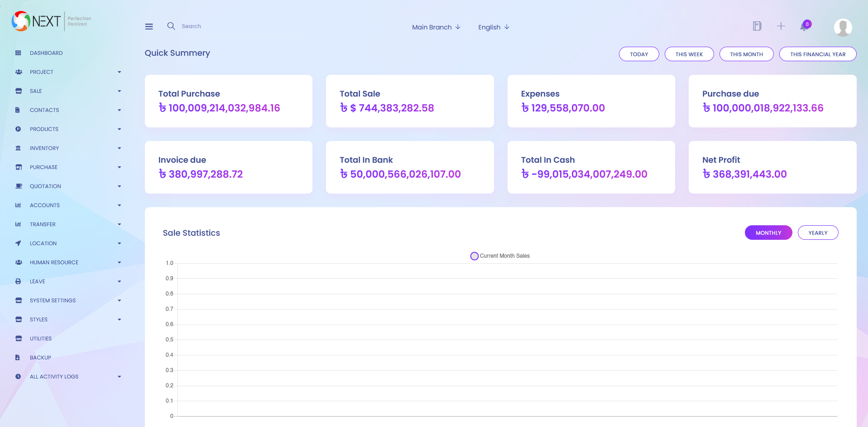Click into the Search input field
This screenshot has width=868, height=427.
(x=235, y=26)
